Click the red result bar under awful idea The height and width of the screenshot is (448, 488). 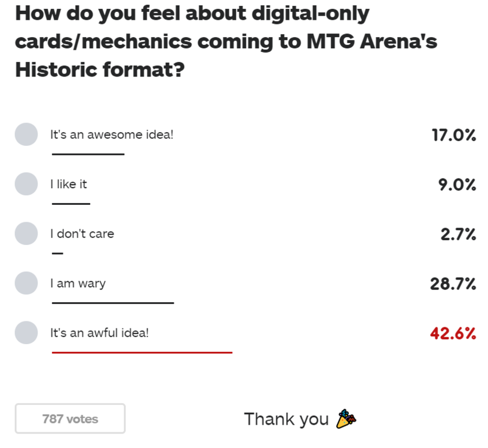[x=142, y=352]
